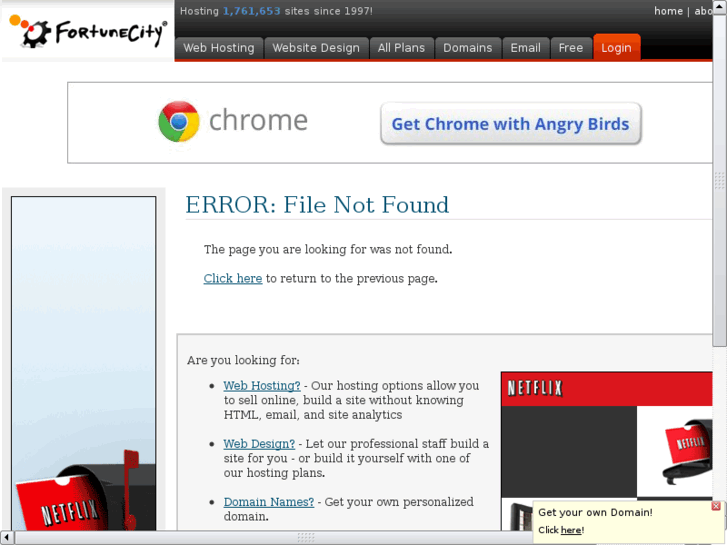Open the Web Hosting tab
Image resolution: width=727 pixels, height=545 pixels.
click(x=219, y=48)
